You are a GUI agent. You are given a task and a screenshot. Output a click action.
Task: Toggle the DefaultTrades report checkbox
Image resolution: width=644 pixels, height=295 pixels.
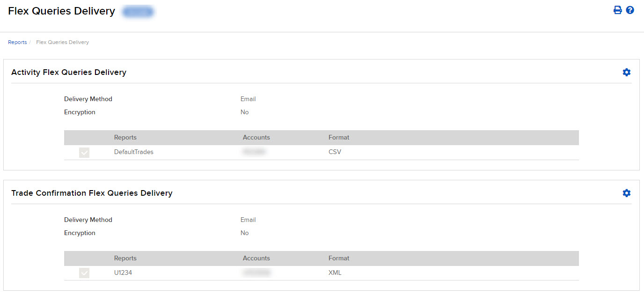(x=84, y=152)
